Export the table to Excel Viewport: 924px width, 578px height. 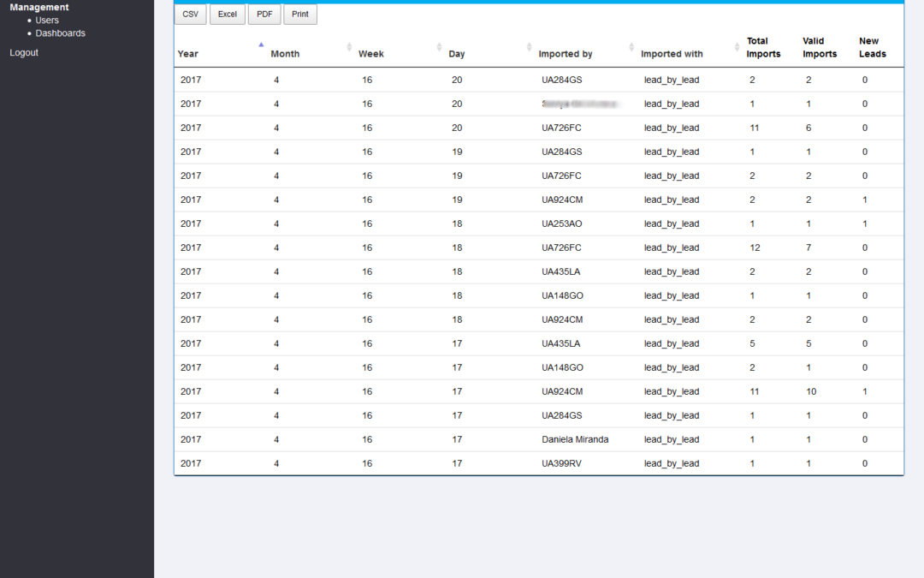point(227,15)
